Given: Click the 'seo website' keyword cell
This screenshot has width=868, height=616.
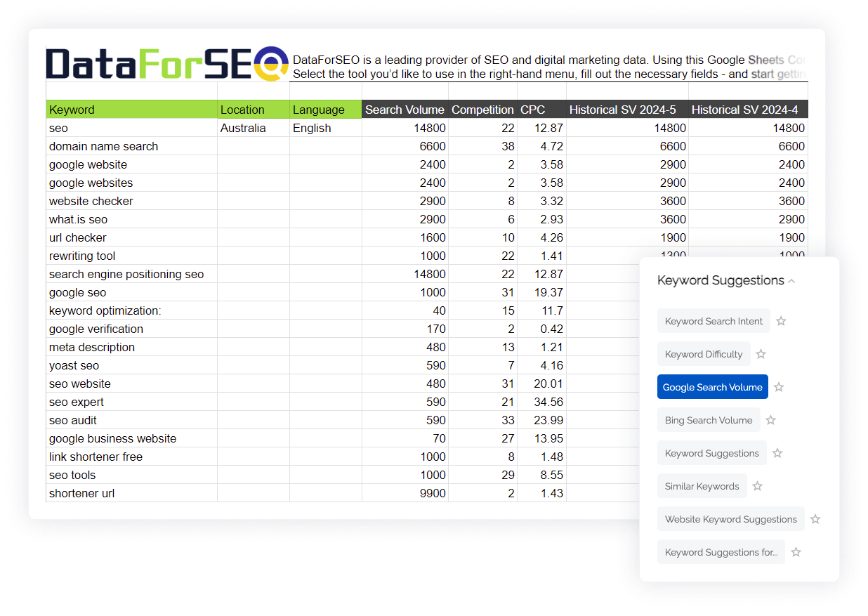Looking at the screenshot, I should pos(131,384).
